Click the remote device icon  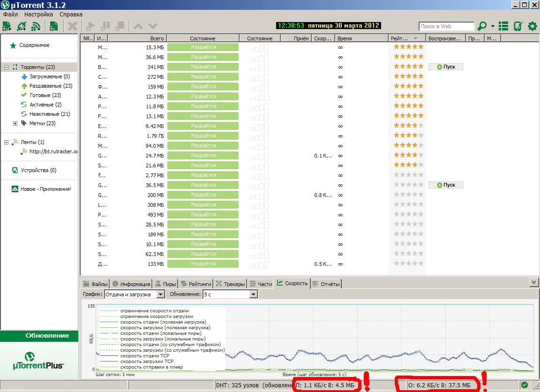coord(518,26)
